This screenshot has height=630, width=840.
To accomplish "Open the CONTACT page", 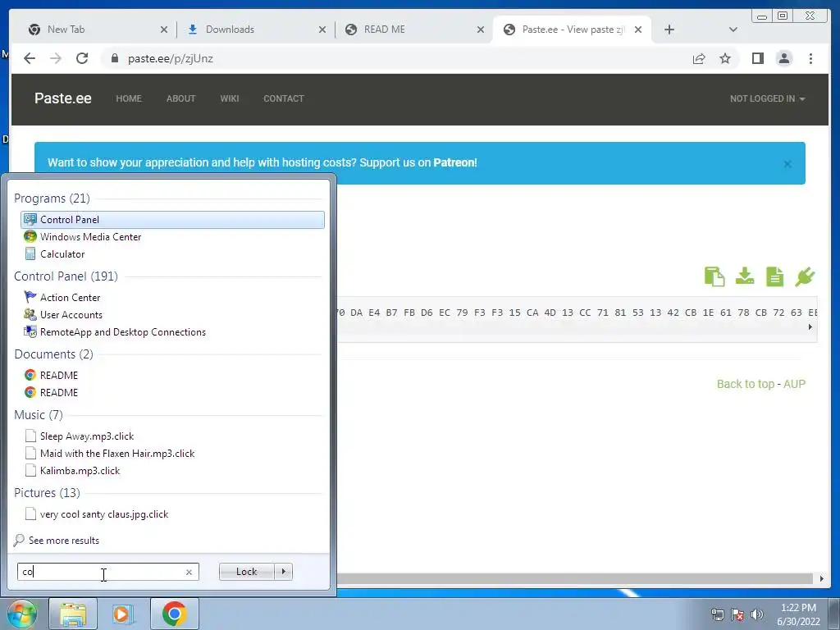I will 283,98.
